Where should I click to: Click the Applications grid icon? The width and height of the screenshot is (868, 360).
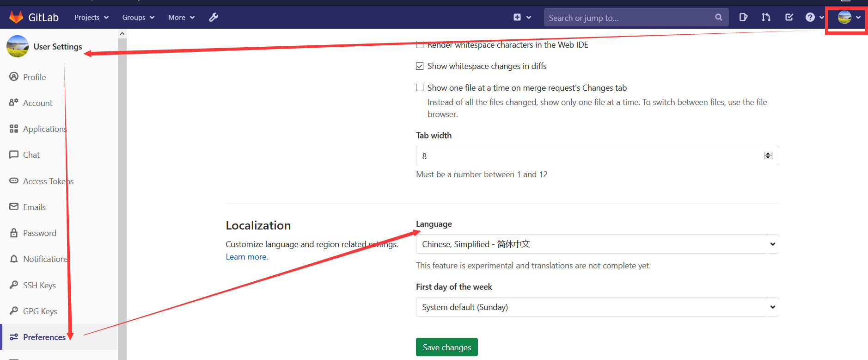click(14, 129)
